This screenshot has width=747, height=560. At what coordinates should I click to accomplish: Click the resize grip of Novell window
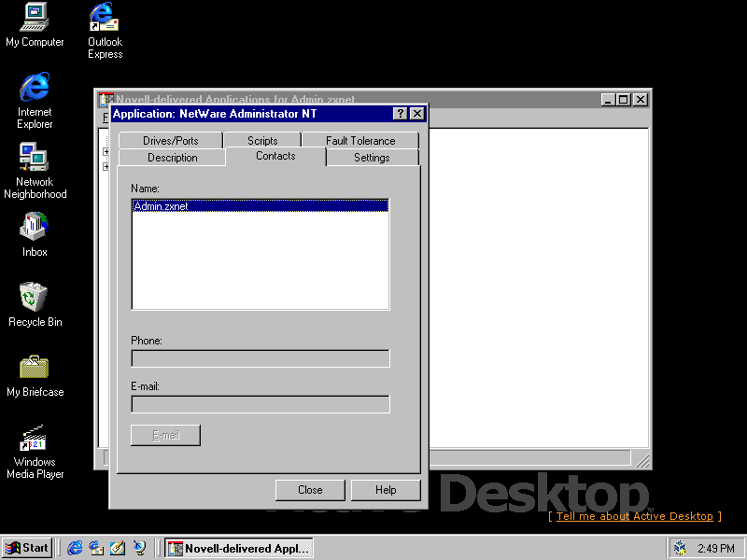click(642, 459)
